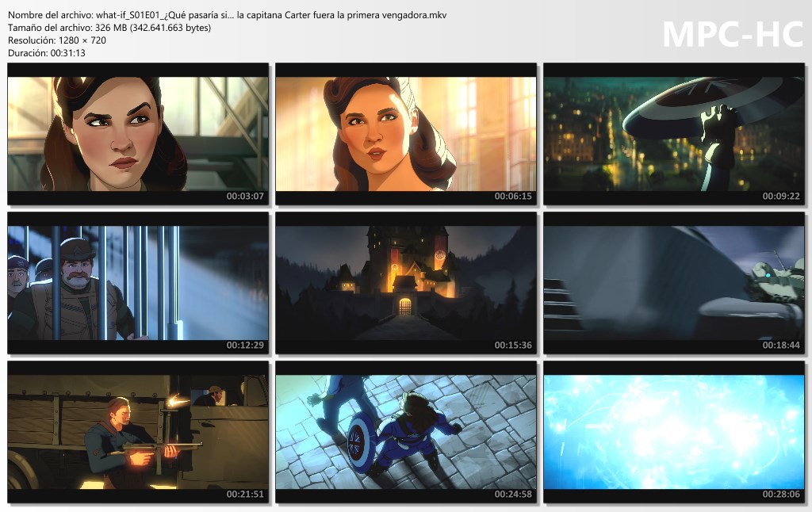This screenshot has width=812, height=512.
Task: Click the 00:12:29 timestamp label
Action: click(x=245, y=346)
